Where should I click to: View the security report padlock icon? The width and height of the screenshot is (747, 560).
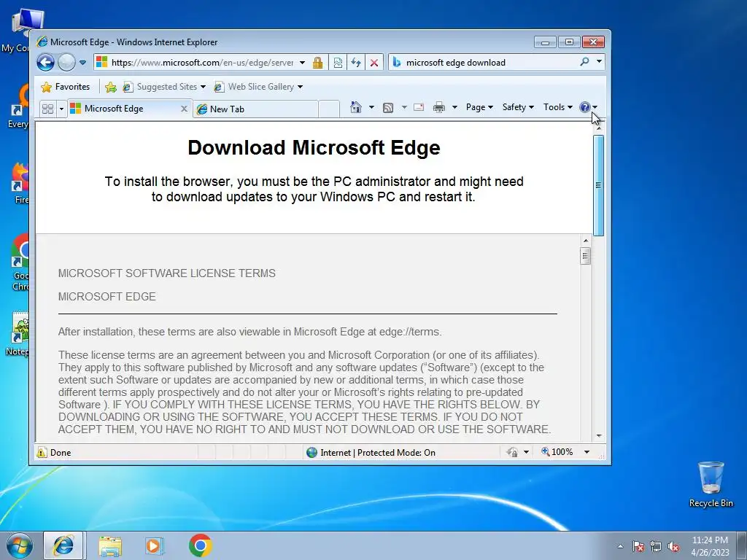pos(317,63)
